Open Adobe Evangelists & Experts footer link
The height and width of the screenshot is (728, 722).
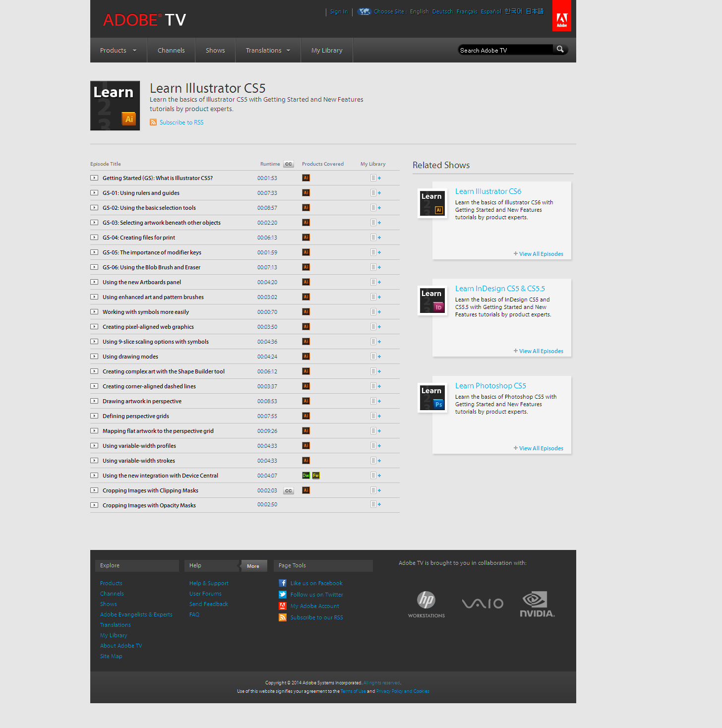tap(136, 614)
